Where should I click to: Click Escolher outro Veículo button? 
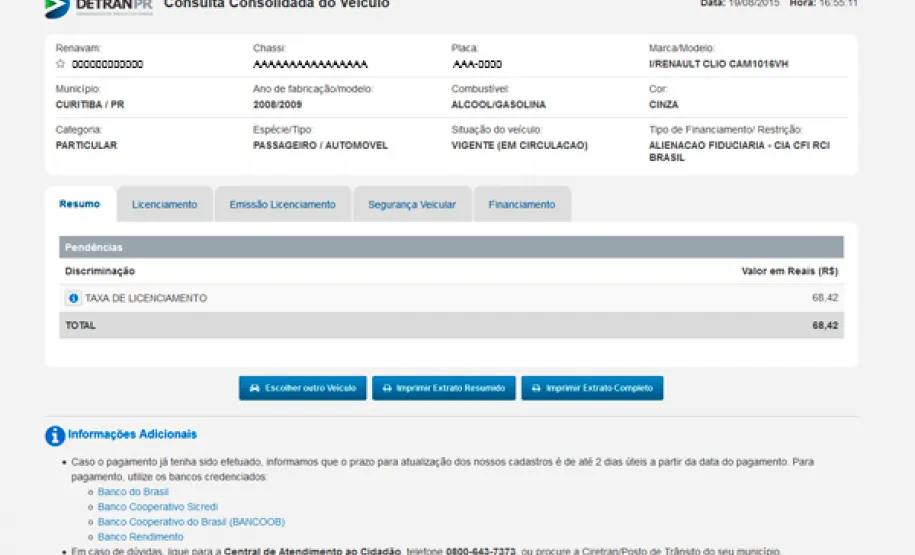[x=302, y=388]
